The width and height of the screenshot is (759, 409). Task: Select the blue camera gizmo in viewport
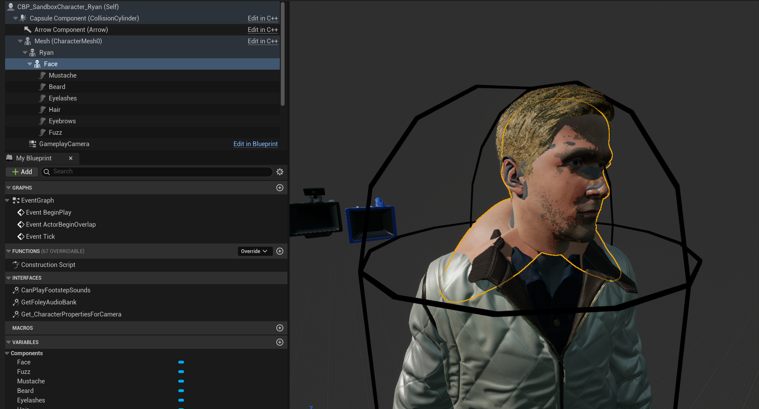(371, 221)
